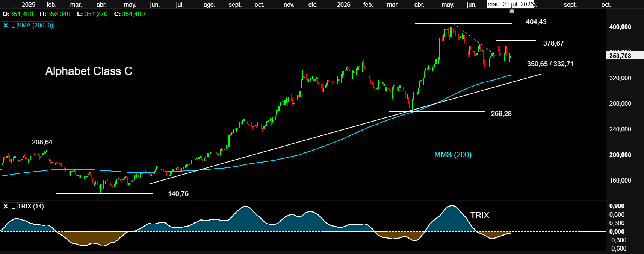Click the Alphabet Class C title text
This screenshot has width=644, height=254.
click(x=89, y=71)
